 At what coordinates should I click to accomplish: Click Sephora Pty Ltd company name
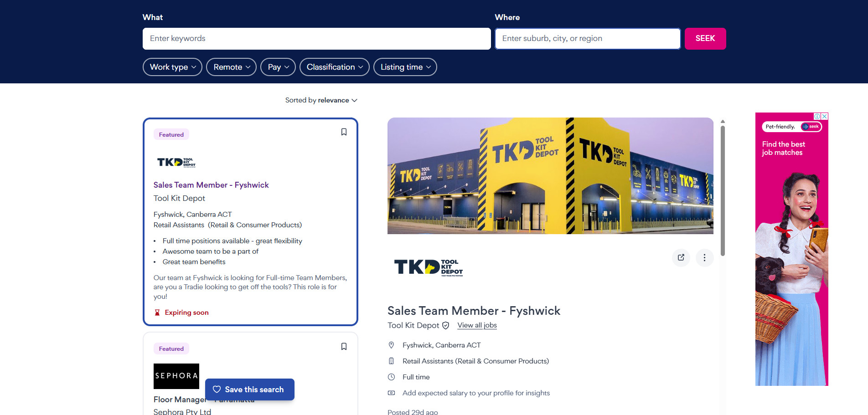182,411
